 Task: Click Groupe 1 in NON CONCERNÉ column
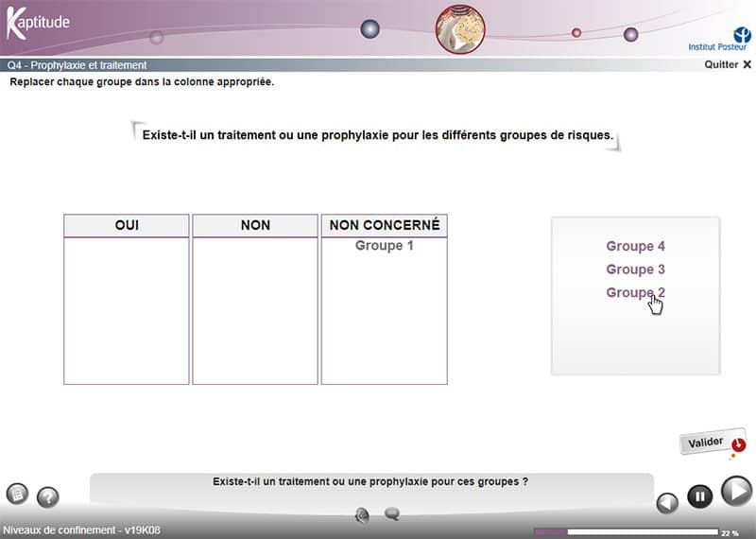coord(384,246)
